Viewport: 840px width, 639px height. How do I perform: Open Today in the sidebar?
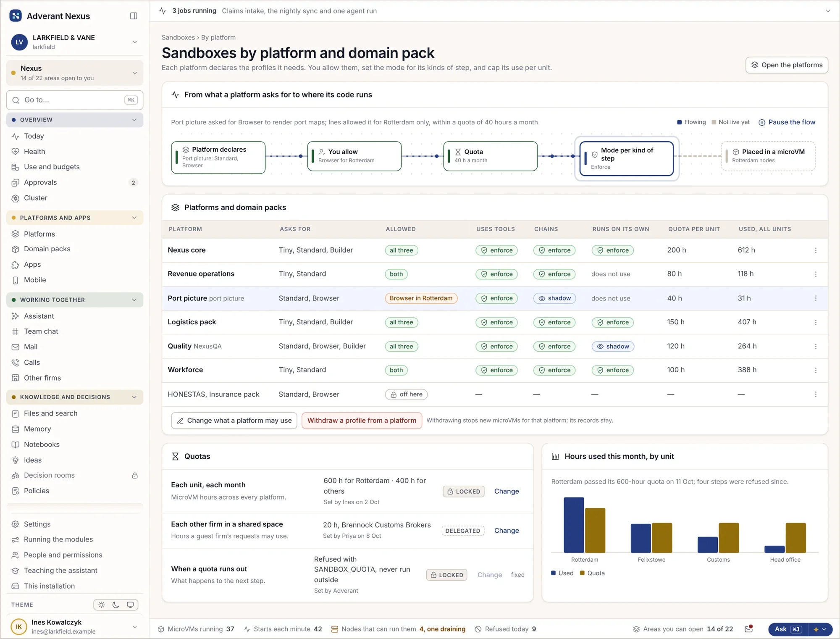pos(75,136)
